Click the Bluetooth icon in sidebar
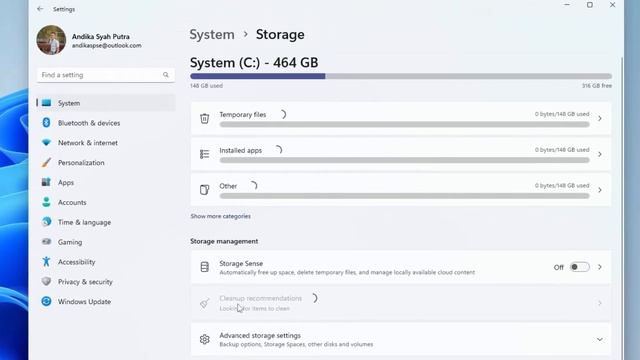 point(47,122)
